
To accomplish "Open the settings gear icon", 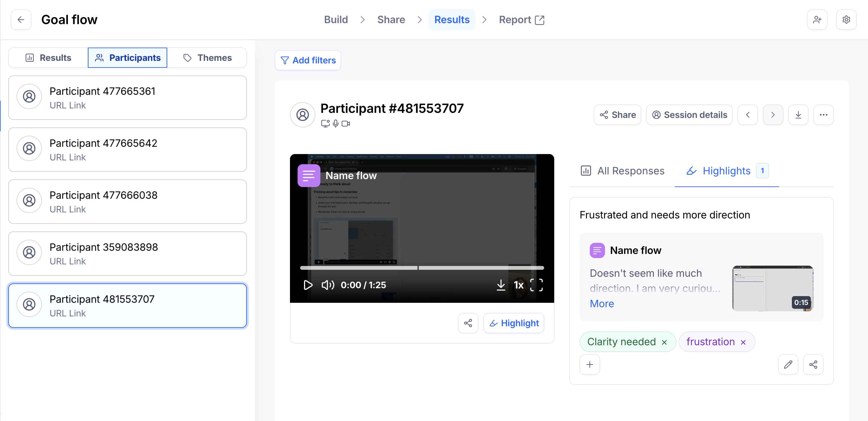I will tap(846, 20).
